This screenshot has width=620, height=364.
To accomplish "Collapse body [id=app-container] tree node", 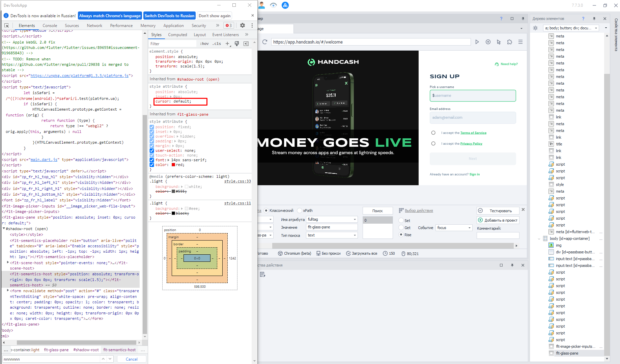I will (x=539, y=239).
